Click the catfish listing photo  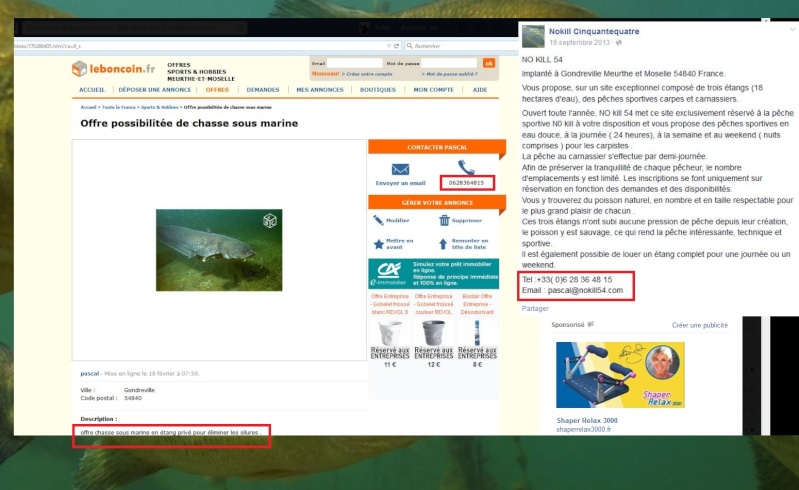[219, 250]
